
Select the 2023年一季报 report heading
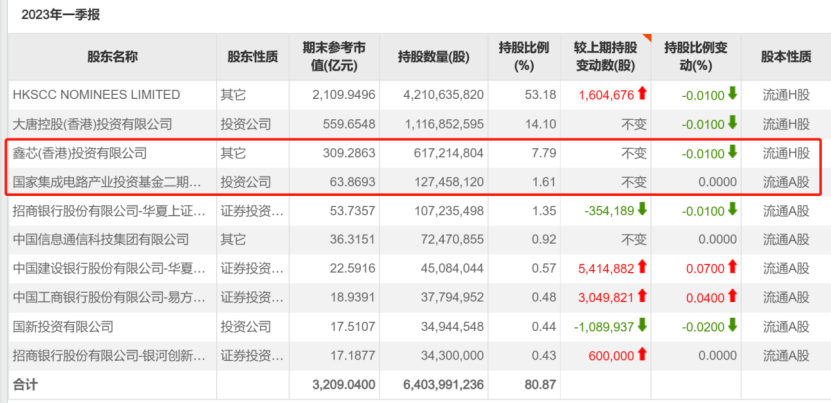(53, 15)
